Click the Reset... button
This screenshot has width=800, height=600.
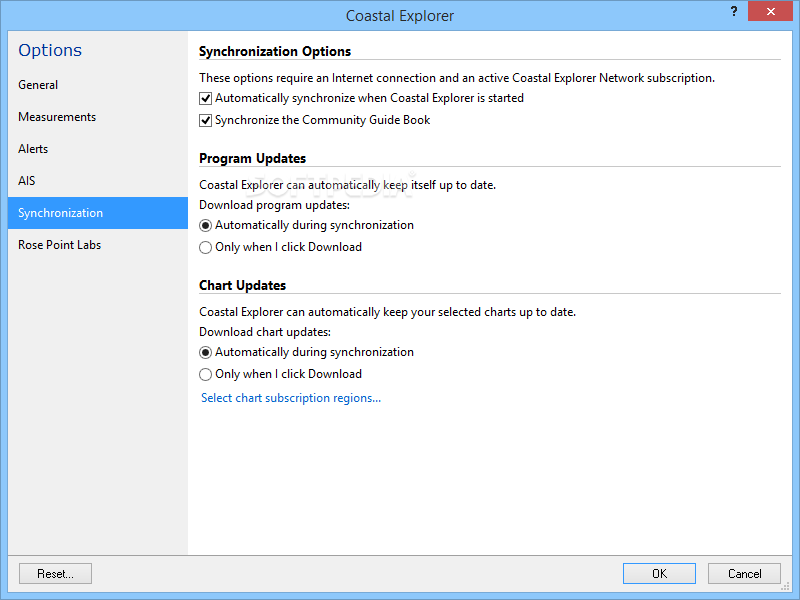55,573
